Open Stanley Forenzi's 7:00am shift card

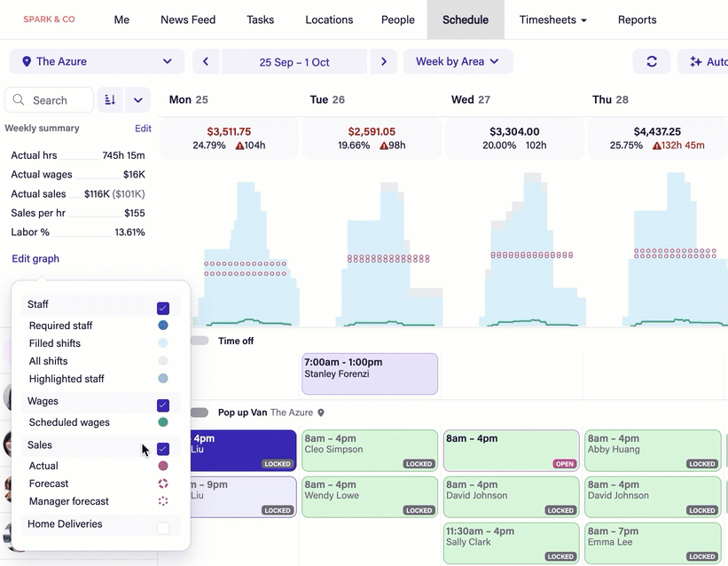(x=370, y=373)
